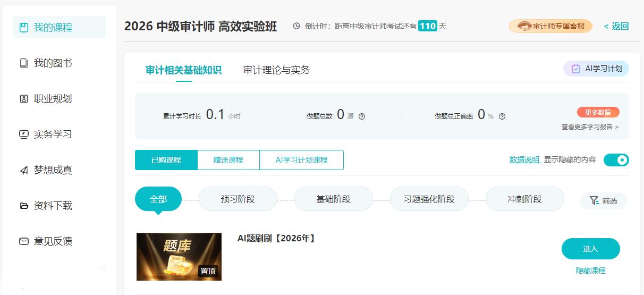Select the 已购课程 tab
The image size is (644, 295).
pos(166,160)
